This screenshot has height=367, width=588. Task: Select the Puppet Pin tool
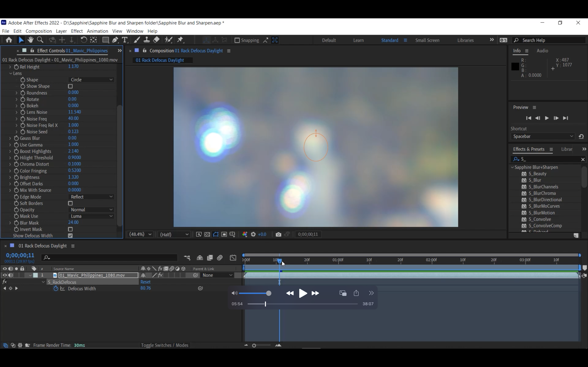tap(180, 40)
